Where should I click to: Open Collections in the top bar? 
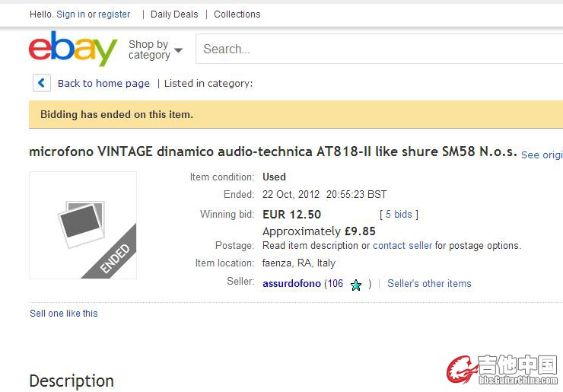[x=237, y=14]
